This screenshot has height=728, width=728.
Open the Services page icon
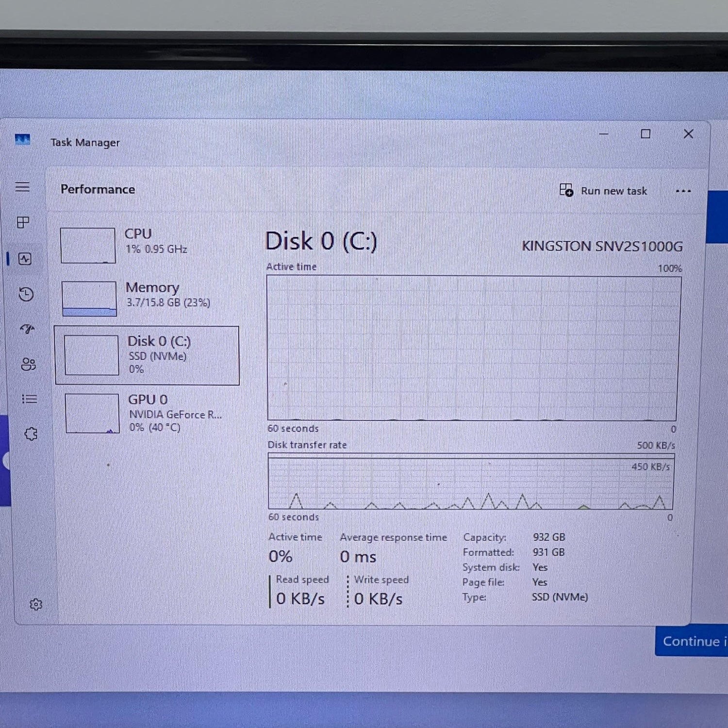point(31,433)
